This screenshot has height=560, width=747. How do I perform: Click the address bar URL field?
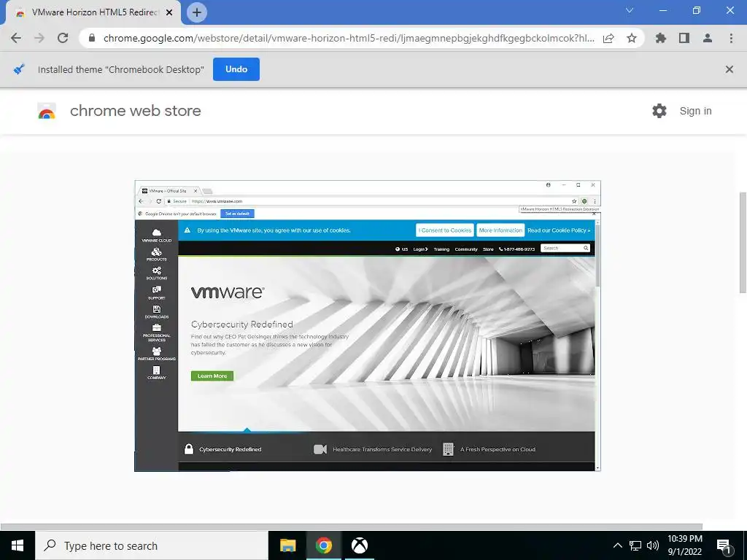(349, 38)
